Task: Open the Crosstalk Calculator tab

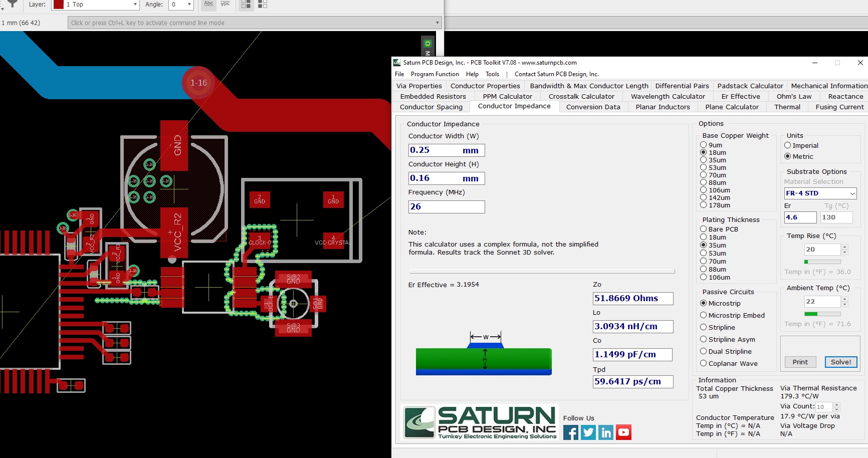Action: [x=581, y=96]
